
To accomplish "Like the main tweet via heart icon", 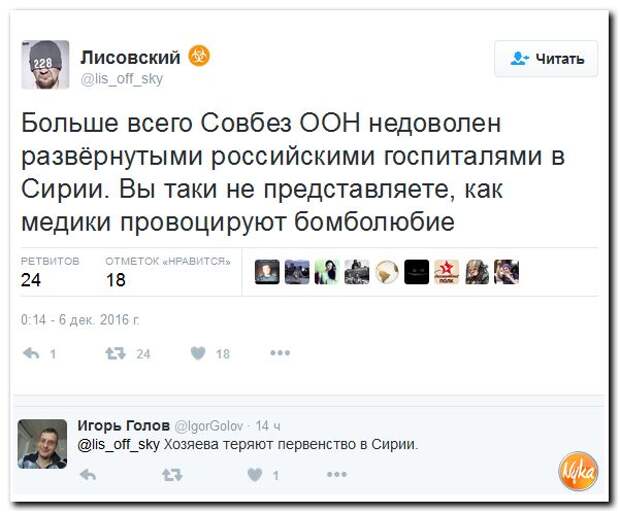I will click(x=197, y=353).
